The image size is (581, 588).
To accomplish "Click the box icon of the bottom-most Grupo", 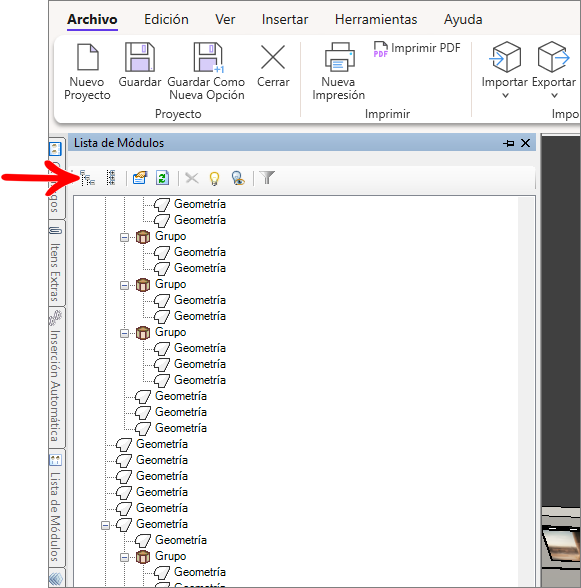I will tap(143, 556).
